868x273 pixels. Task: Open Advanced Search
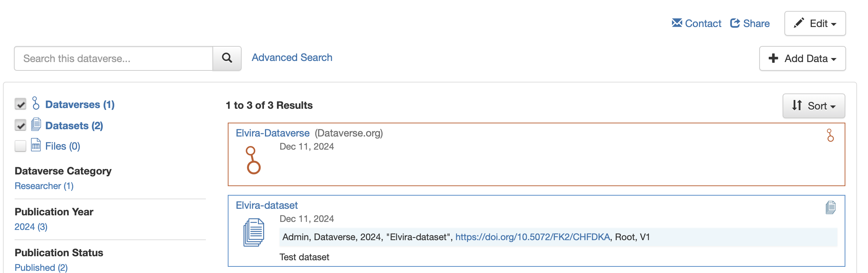pos(292,58)
